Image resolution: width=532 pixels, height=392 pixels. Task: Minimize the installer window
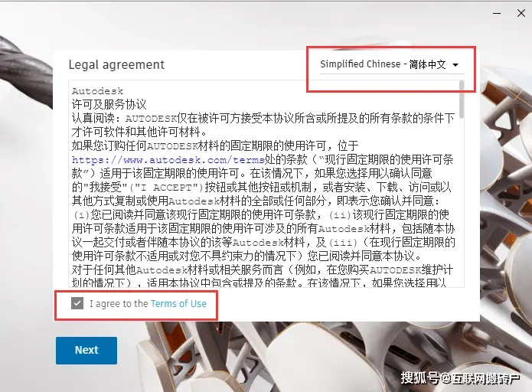(x=497, y=14)
